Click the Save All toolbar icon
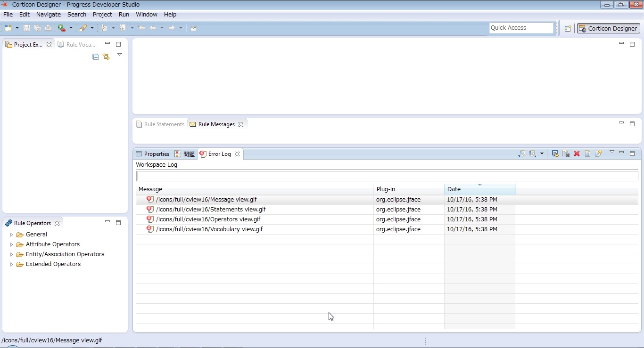 point(37,28)
